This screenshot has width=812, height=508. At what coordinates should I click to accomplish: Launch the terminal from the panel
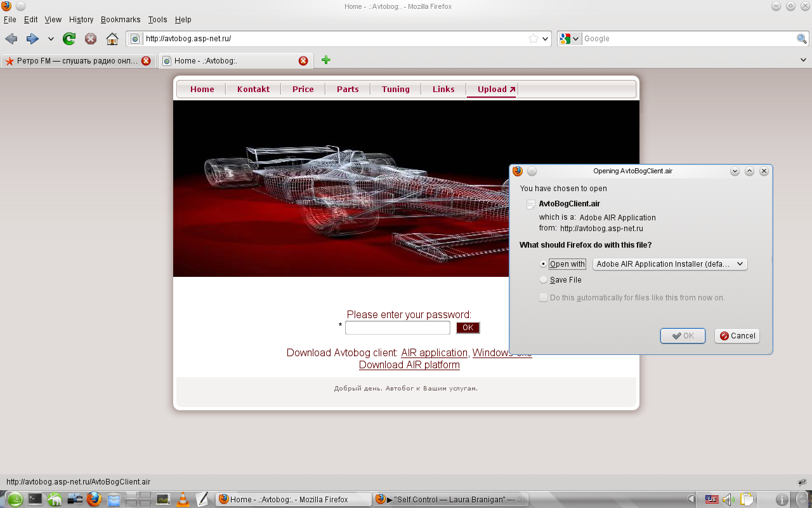(x=36, y=499)
